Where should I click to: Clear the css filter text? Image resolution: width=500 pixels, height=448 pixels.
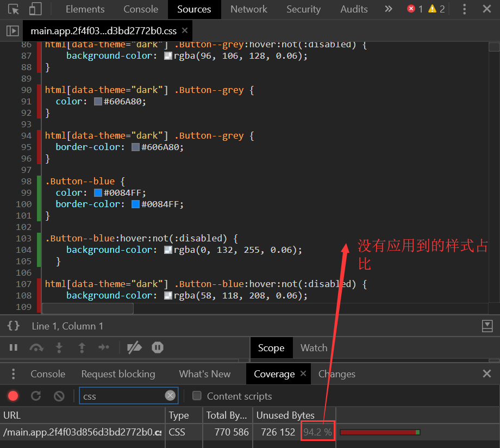pyautogui.click(x=170, y=396)
